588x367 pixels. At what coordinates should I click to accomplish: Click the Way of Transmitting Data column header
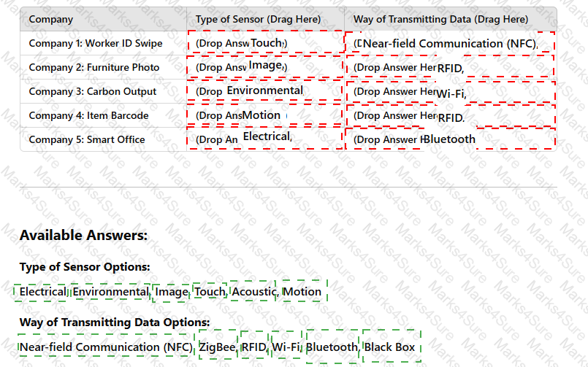tap(440, 19)
